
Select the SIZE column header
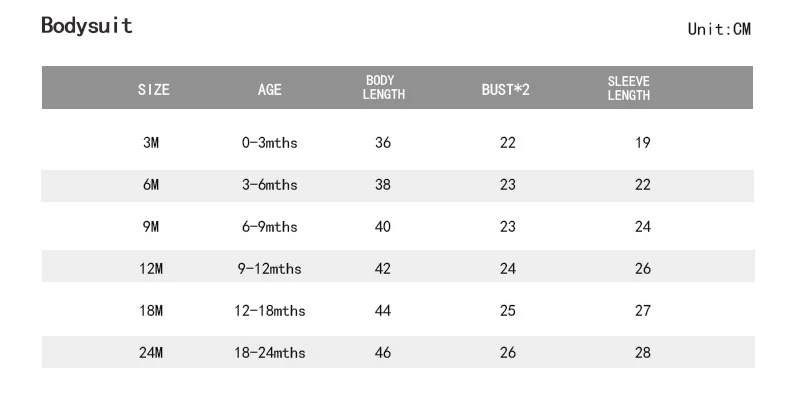pos(154,90)
